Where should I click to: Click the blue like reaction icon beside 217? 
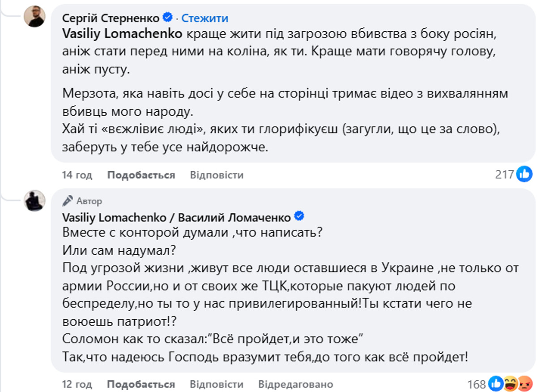(x=524, y=174)
